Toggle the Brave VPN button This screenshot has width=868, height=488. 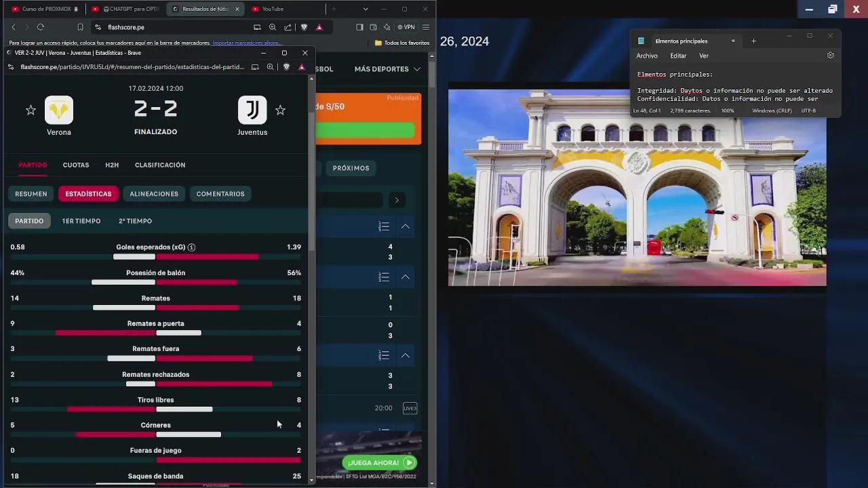coord(406,27)
